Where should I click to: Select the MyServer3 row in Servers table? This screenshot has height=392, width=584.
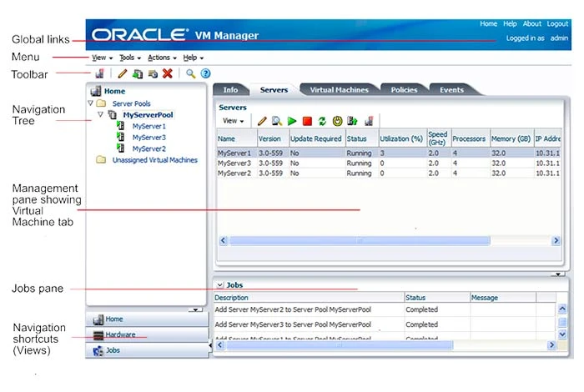pos(389,163)
